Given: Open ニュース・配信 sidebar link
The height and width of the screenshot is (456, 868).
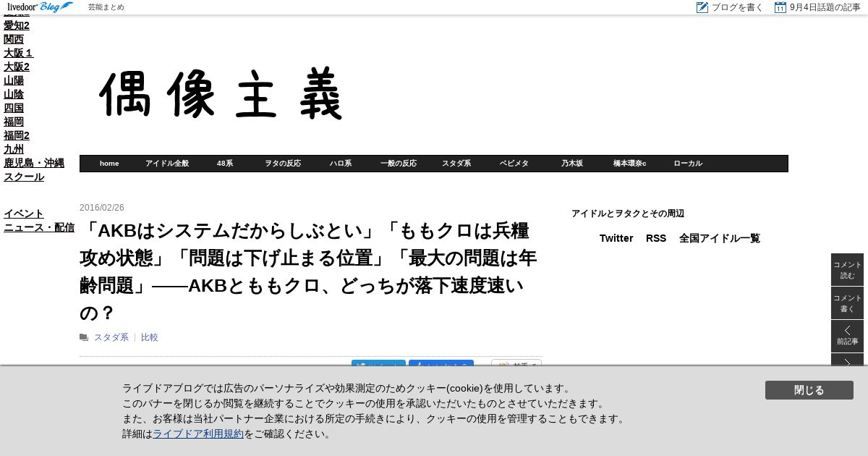Looking at the screenshot, I should 39,227.
